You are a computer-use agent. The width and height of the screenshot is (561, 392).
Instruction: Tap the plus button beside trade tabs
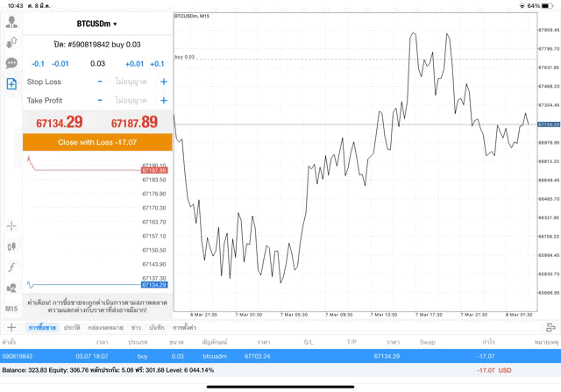[x=11, y=327]
